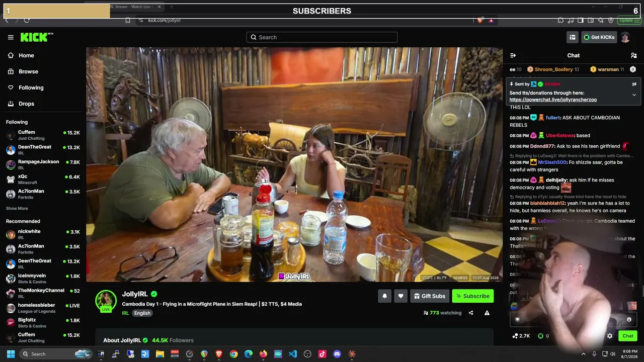The width and height of the screenshot is (644, 362).
Task: Open Bigfoltz channel in Recommended list
Action: tap(43, 323)
